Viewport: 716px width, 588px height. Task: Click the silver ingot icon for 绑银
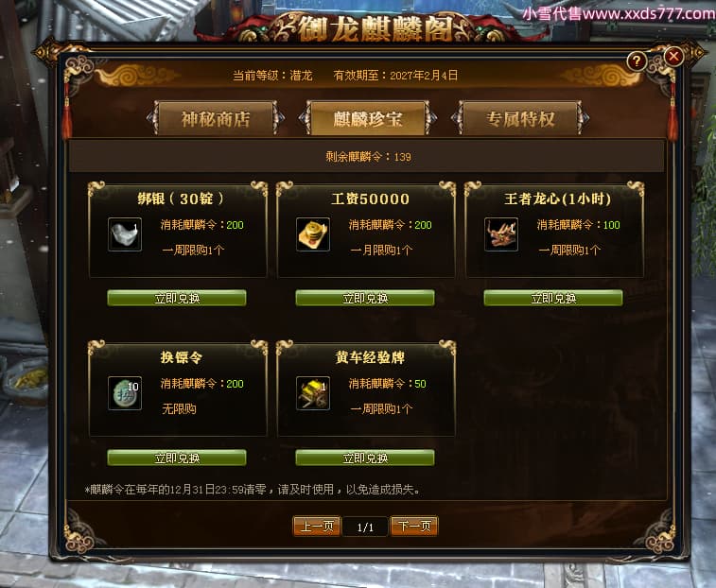(125, 234)
